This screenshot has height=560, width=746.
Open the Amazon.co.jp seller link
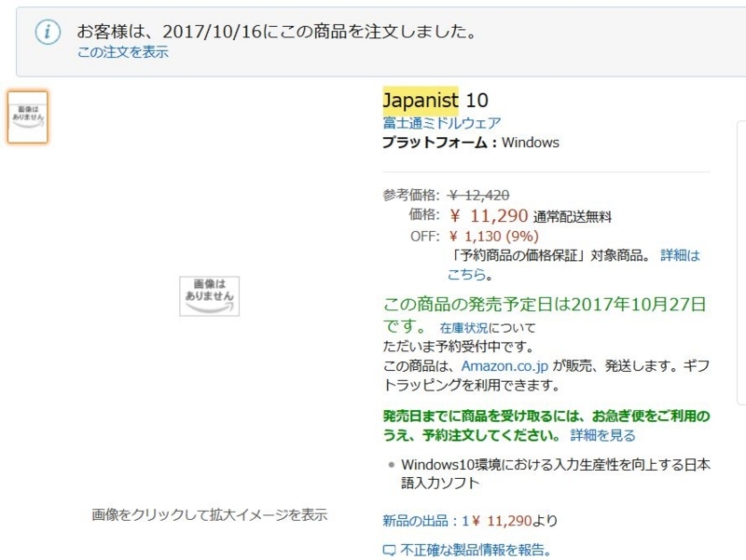pyautogui.click(x=504, y=365)
